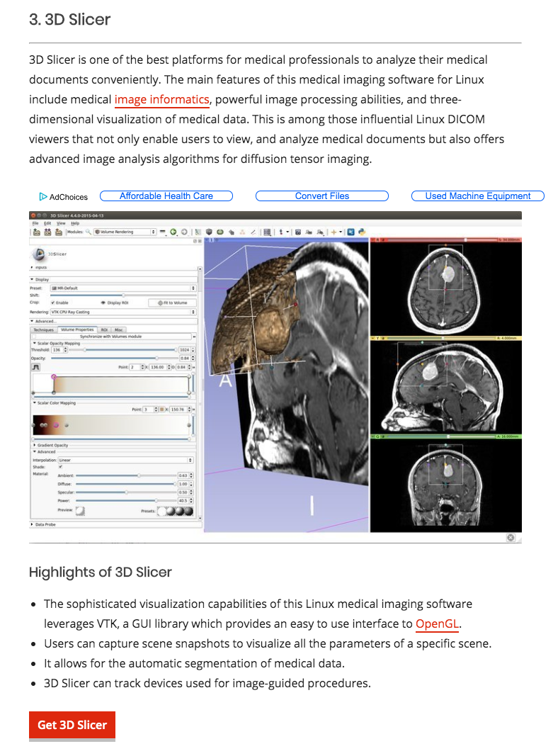The width and height of the screenshot is (553, 756).
Task: Switch to the Techniques tab
Action: pyautogui.click(x=44, y=329)
